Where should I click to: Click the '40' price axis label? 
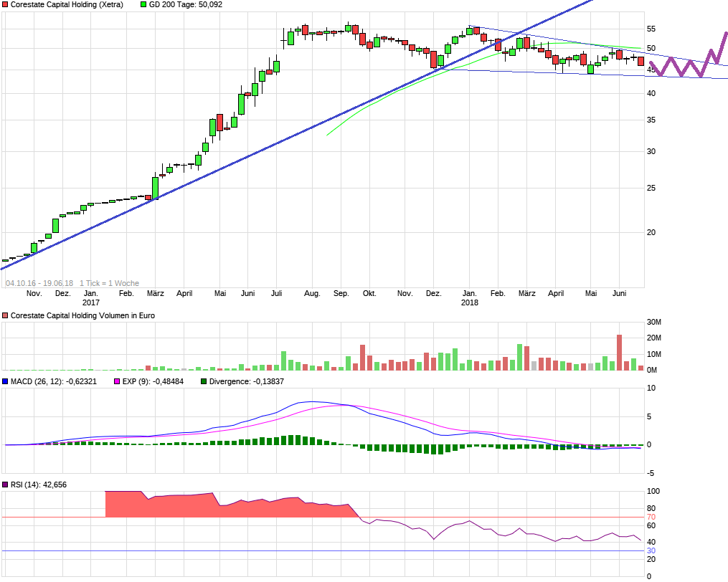point(651,94)
